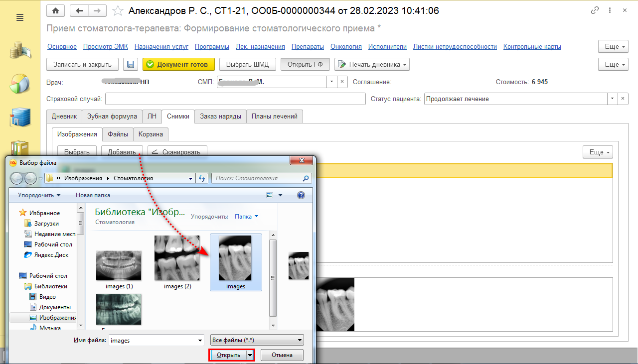Viewport: 638px width, 364px height.
Task: Go back in file dialog navigation
Action: point(17,178)
